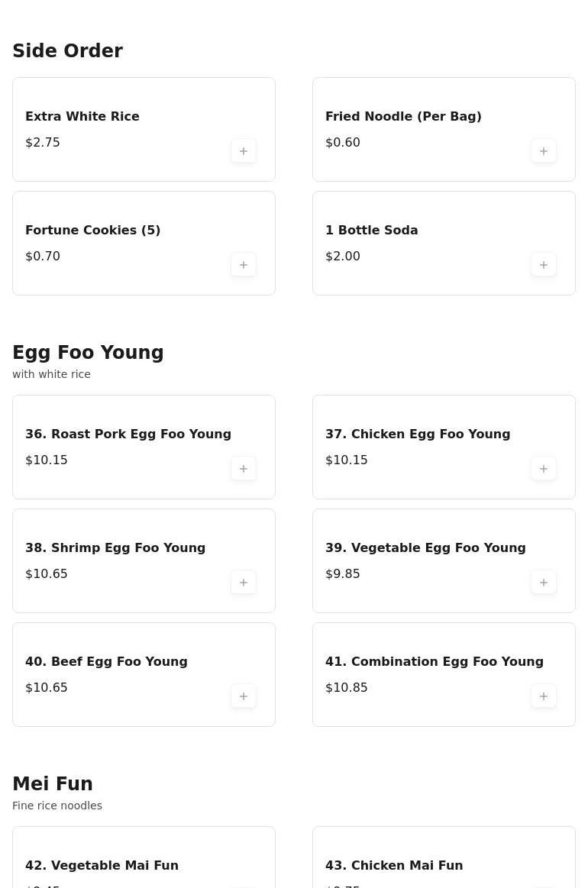
Task: Add Chicken Egg Foo Young to cart
Action: pos(544,469)
